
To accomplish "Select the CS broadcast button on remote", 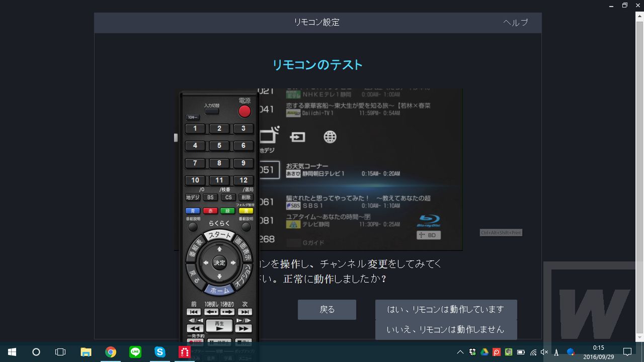I will tap(228, 198).
